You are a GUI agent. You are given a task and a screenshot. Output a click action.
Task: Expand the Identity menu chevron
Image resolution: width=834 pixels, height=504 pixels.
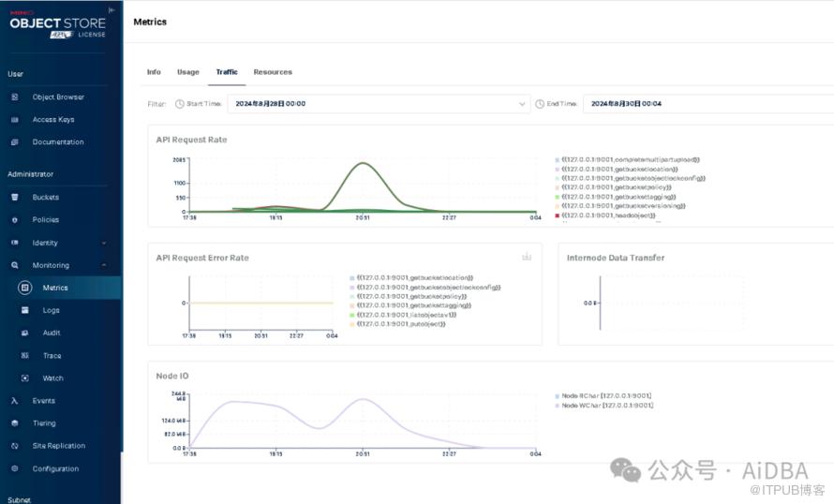(x=104, y=243)
